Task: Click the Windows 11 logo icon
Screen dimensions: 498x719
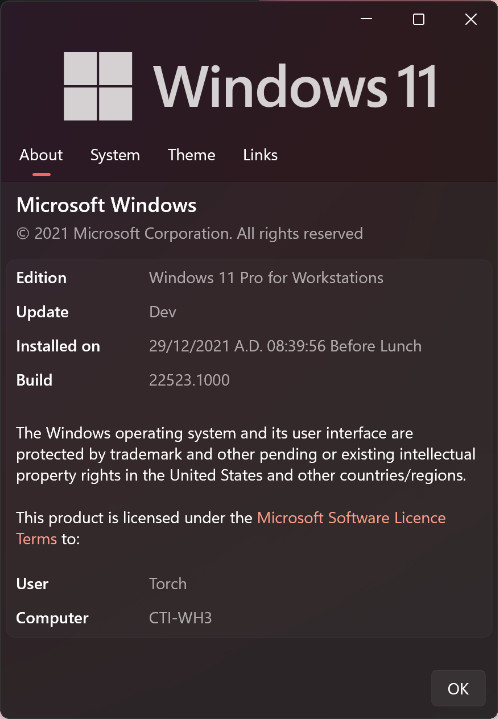Action: click(x=98, y=86)
